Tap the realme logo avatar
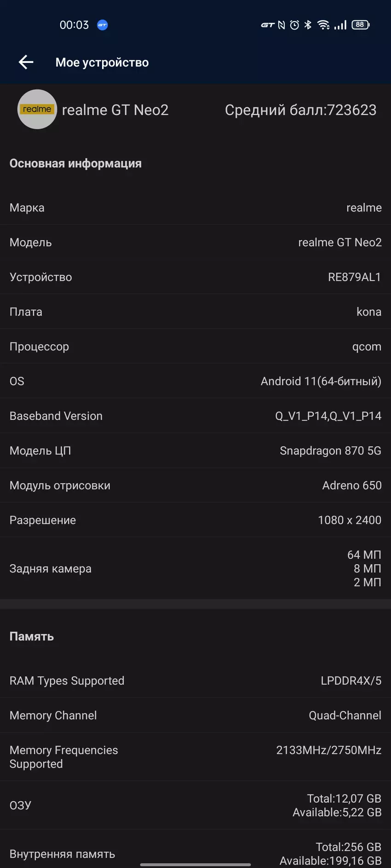391x868 pixels. 37,109
